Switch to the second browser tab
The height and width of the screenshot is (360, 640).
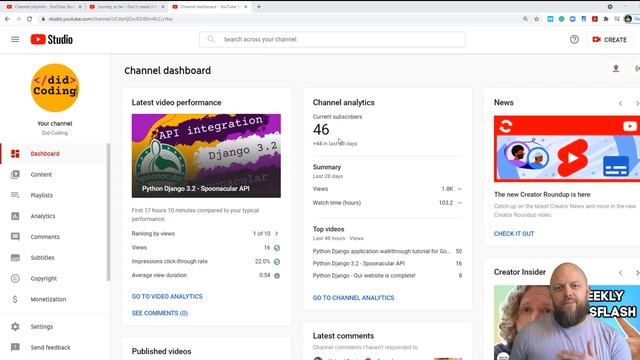tap(126, 7)
